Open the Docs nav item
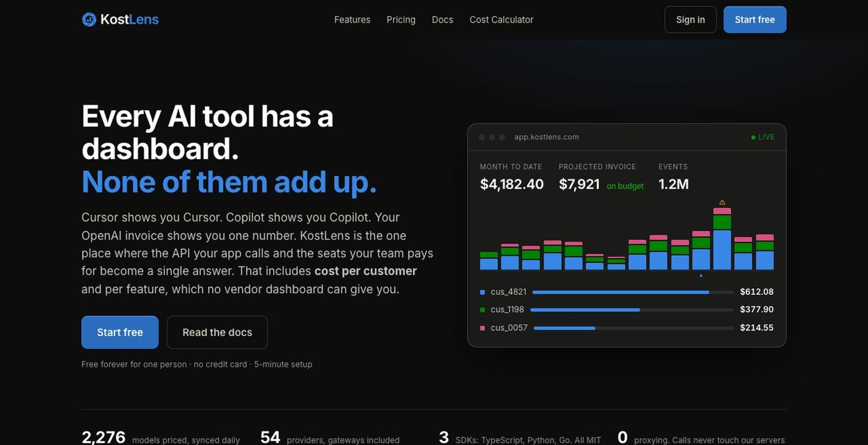 pos(443,20)
